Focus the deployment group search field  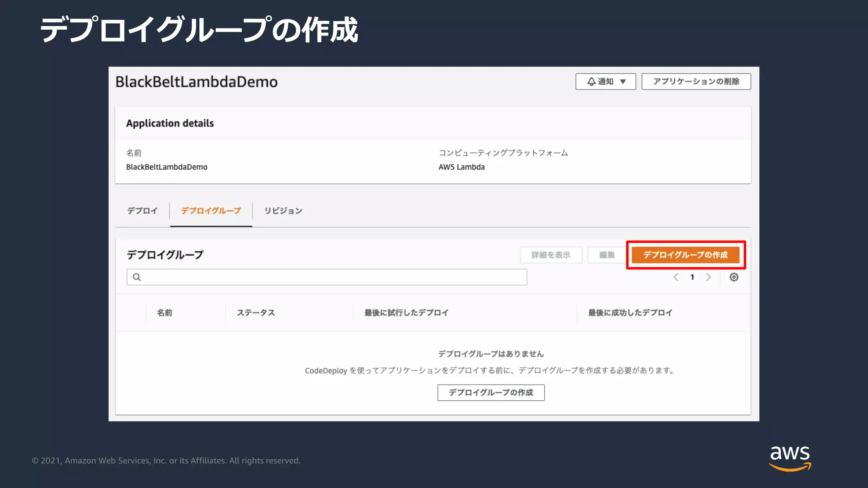click(x=327, y=277)
